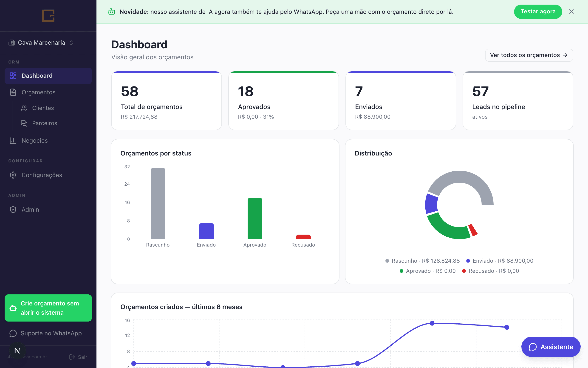Viewport: 588px width, 368px height.
Task: Click the Sair logout icon
Action: pyautogui.click(x=72, y=357)
